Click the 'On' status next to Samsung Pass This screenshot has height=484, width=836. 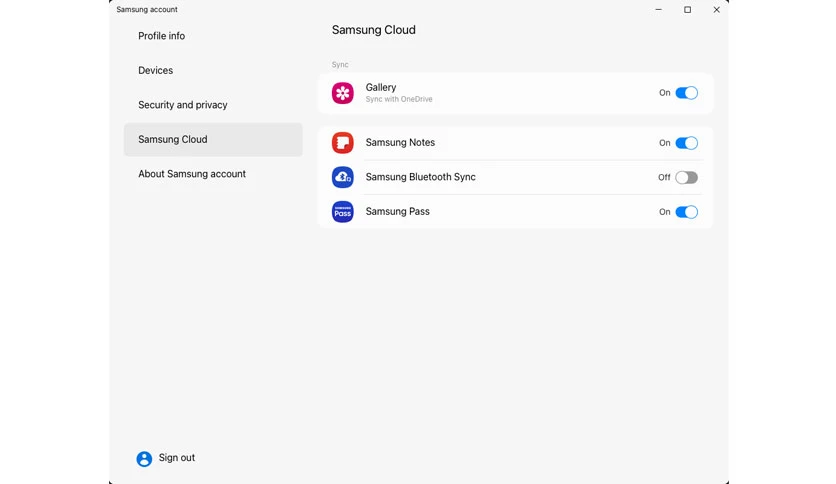664,212
